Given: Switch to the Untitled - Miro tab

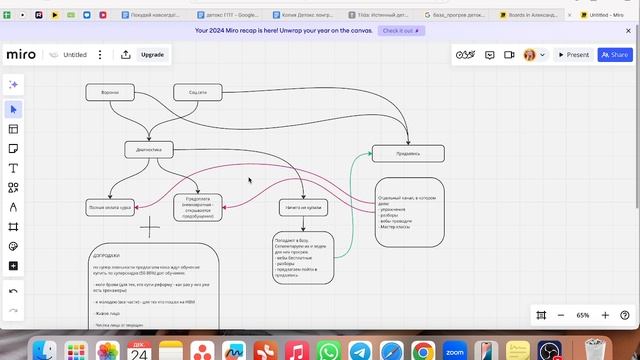Looking at the screenshot, I should click(x=602, y=15).
